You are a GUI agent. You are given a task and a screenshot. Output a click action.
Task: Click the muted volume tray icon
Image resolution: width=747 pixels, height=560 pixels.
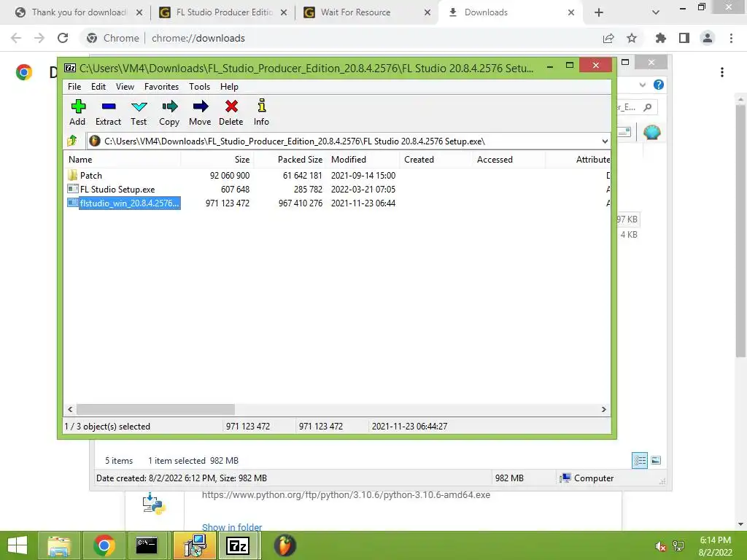click(660, 546)
